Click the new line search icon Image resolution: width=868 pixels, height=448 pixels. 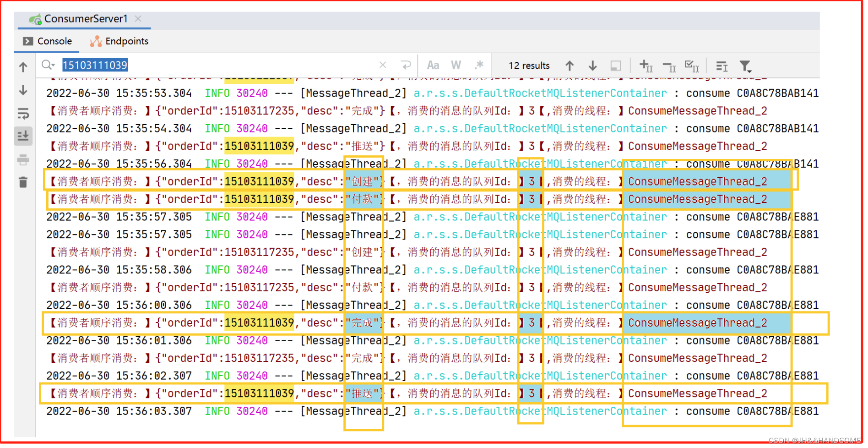pos(406,65)
